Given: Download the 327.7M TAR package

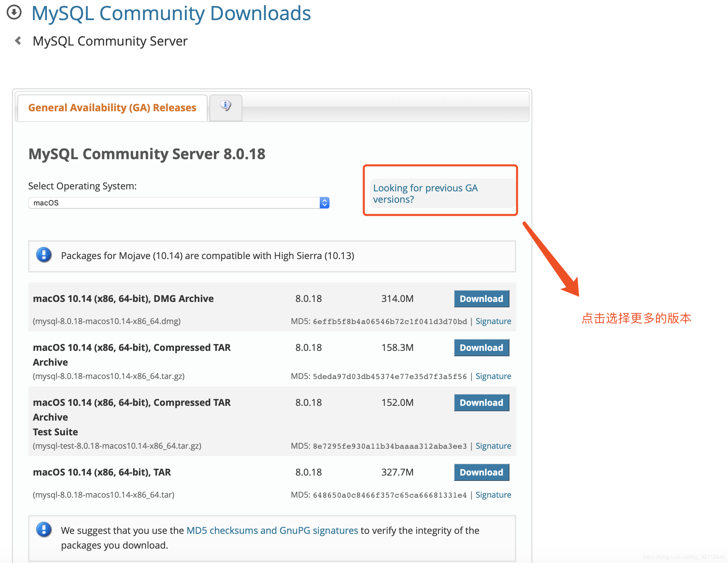Looking at the screenshot, I should [481, 472].
